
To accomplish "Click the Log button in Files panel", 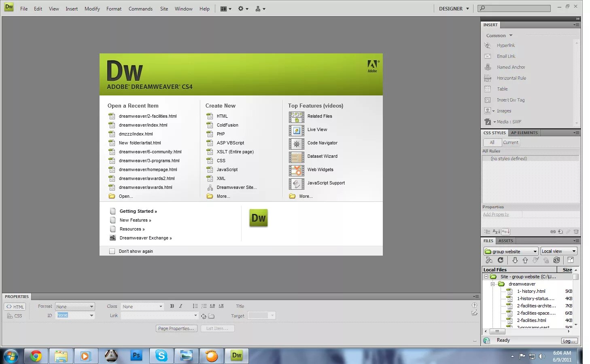I will pos(569,341).
